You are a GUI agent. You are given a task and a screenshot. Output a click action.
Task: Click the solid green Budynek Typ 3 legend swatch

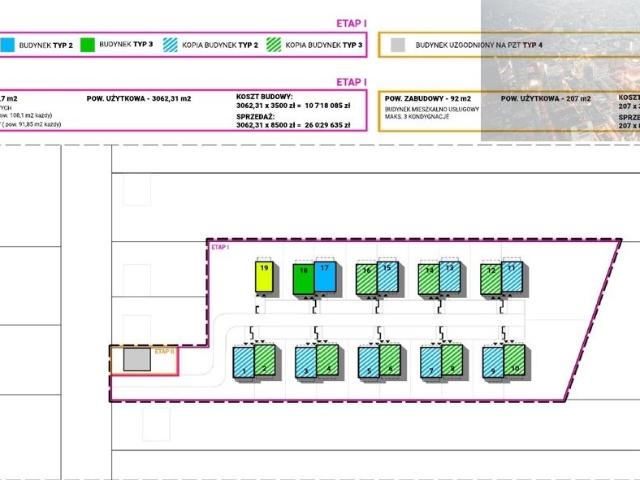pyautogui.click(x=88, y=45)
